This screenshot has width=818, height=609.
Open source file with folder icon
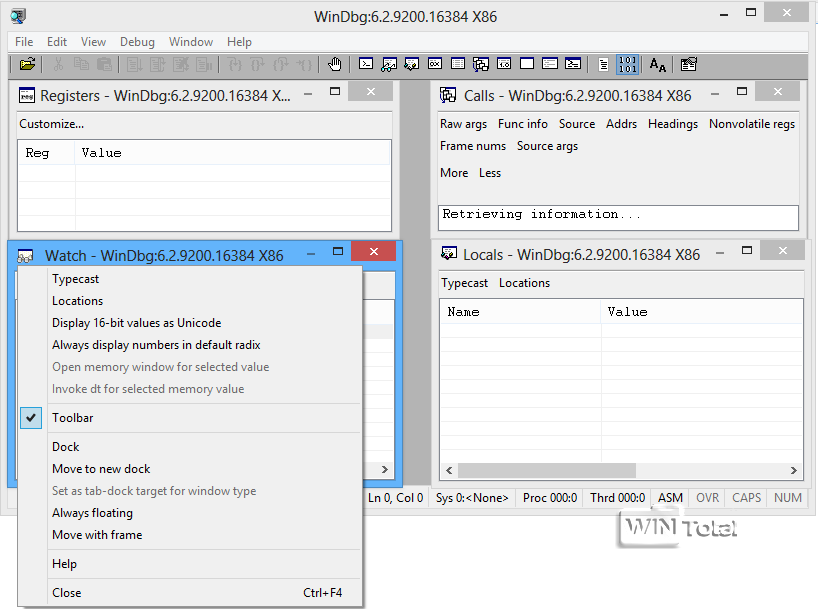27,64
